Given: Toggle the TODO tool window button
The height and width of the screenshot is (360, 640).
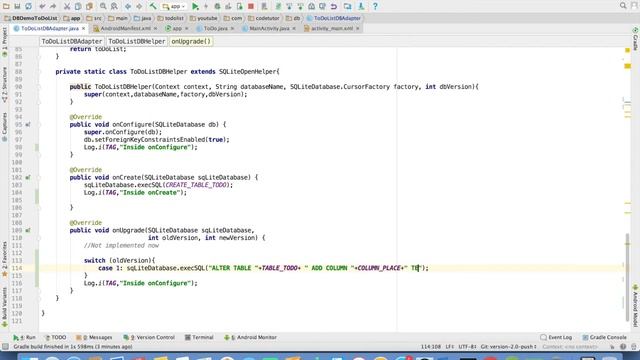Looking at the screenshot, I should click(x=55, y=338).
